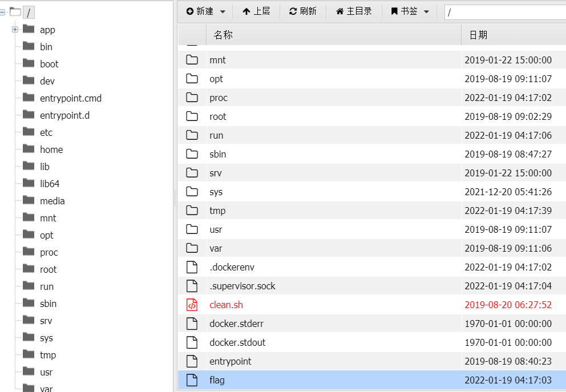Click sys folder icon in file list
Image resolution: width=566 pixels, height=392 pixels.
[x=192, y=191]
